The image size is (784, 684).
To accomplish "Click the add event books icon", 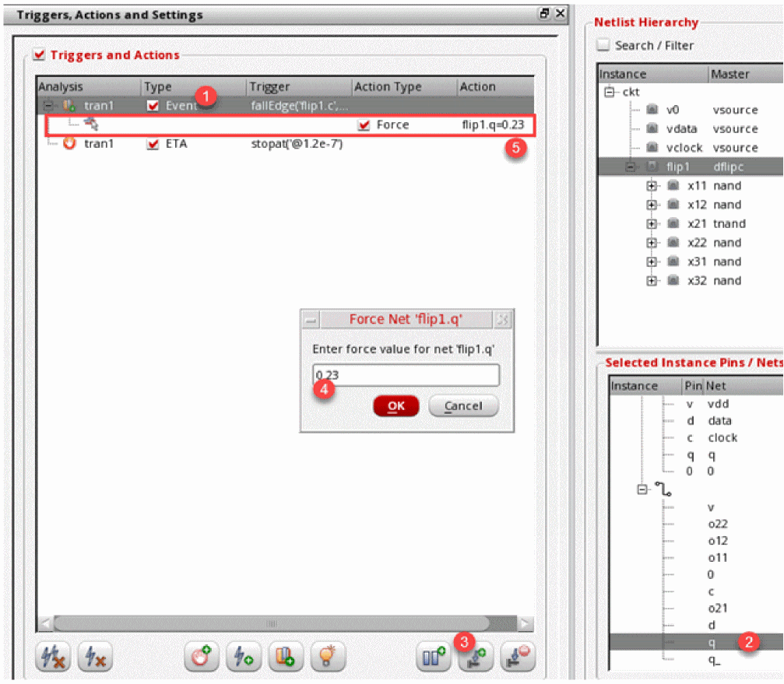I will click(286, 657).
